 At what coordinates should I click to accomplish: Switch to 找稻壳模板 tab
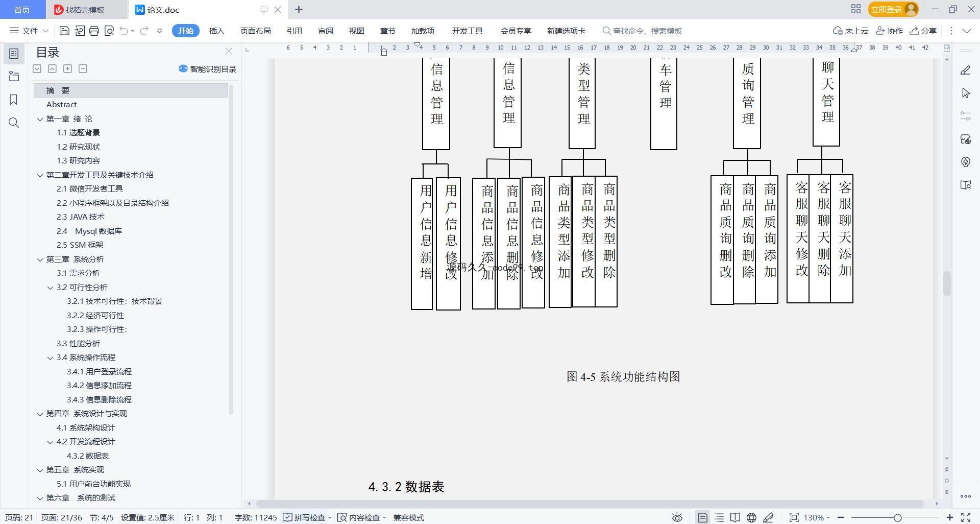85,10
